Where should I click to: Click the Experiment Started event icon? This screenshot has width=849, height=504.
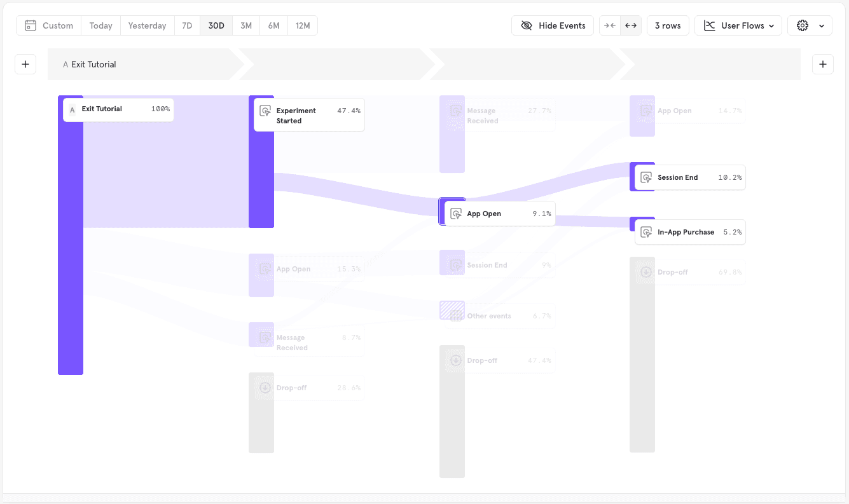[x=266, y=111]
